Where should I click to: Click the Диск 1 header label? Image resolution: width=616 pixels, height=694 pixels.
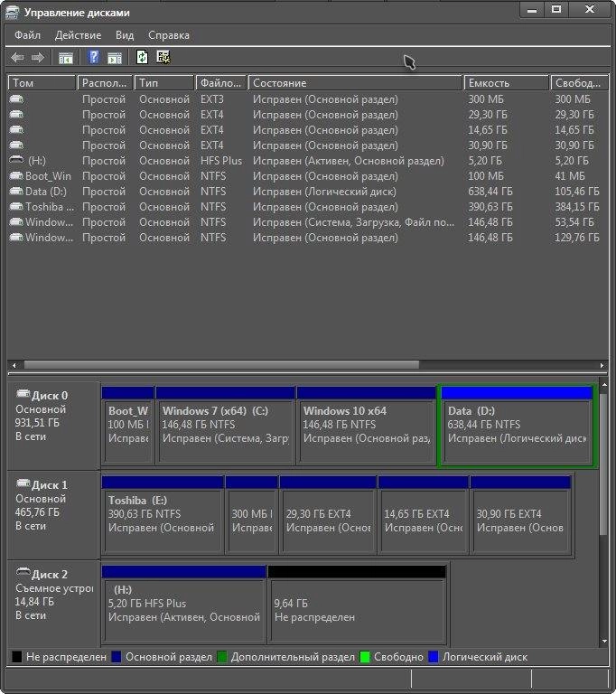point(50,484)
